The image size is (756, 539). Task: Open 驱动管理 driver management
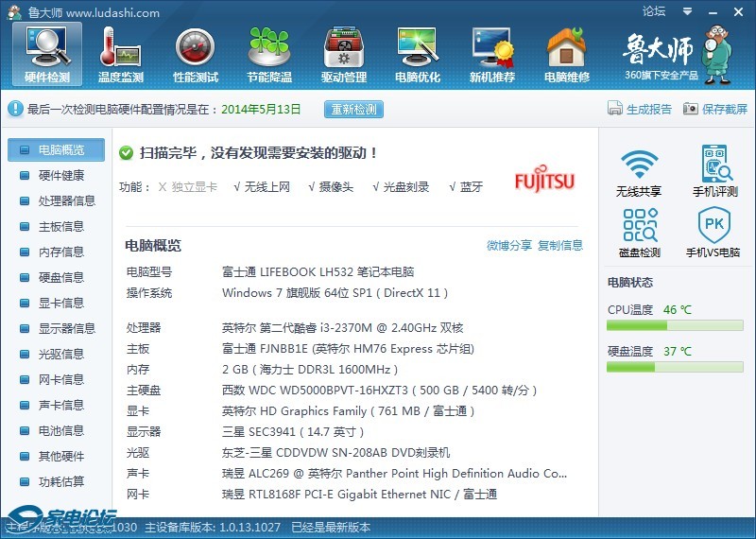(343, 53)
